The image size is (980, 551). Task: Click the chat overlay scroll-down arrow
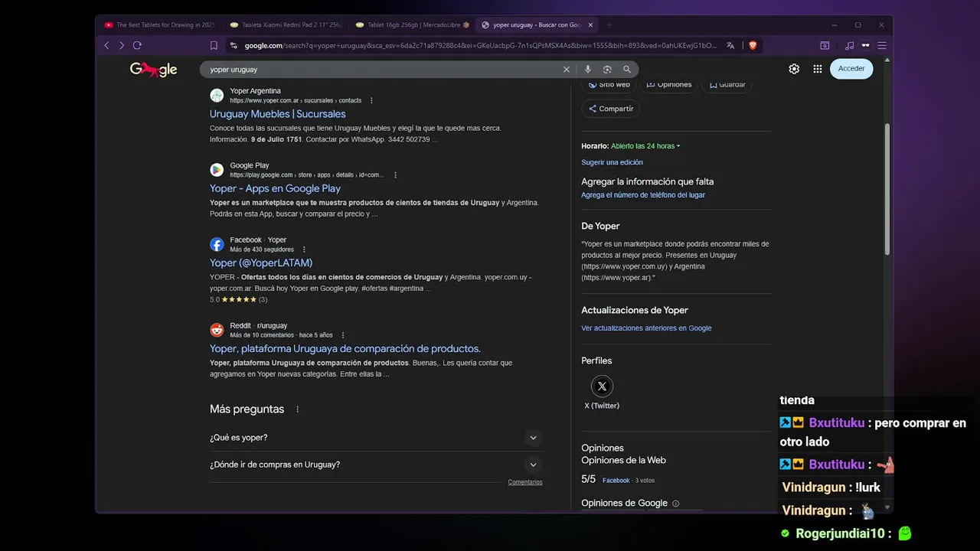pos(887,507)
